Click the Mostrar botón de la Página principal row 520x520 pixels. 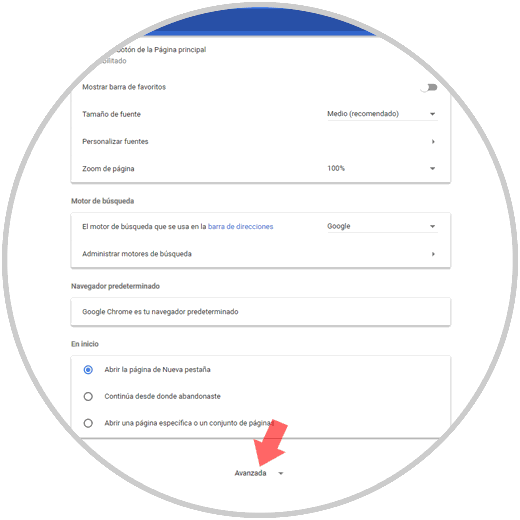pos(260,55)
